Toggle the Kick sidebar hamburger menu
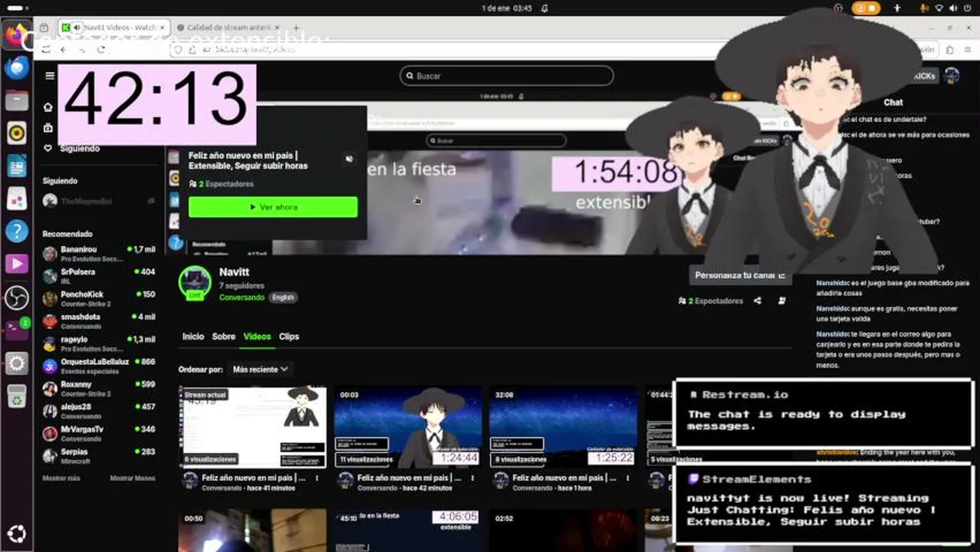The width and height of the screenshot is (980, 552). pyautogui.click(x=50, y=76)
